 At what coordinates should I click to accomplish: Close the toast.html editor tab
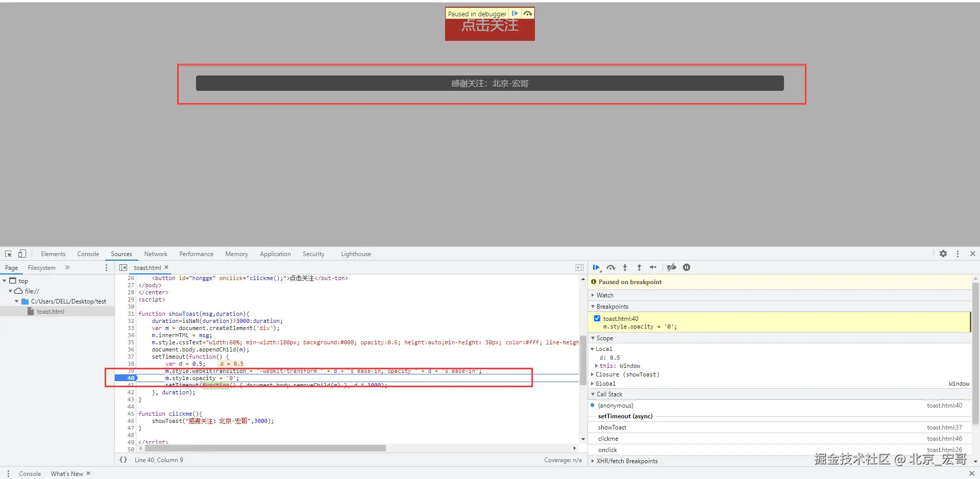166,267
